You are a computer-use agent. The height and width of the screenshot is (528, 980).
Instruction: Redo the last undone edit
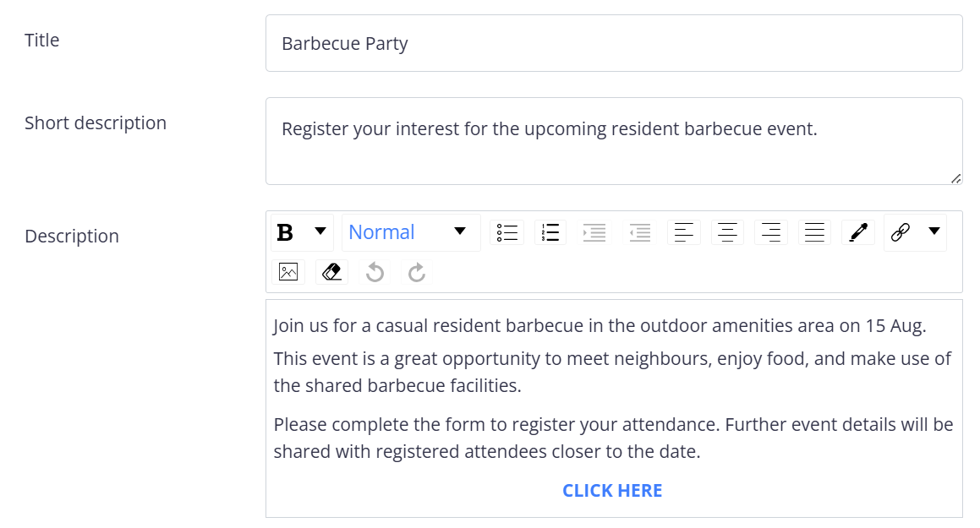click(x=417, y=272)
